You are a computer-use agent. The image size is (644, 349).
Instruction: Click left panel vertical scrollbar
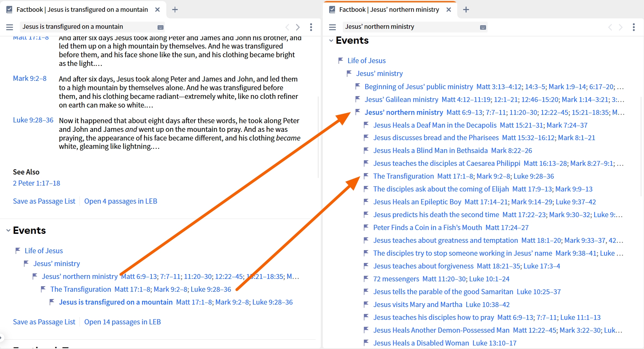(318, 137)
